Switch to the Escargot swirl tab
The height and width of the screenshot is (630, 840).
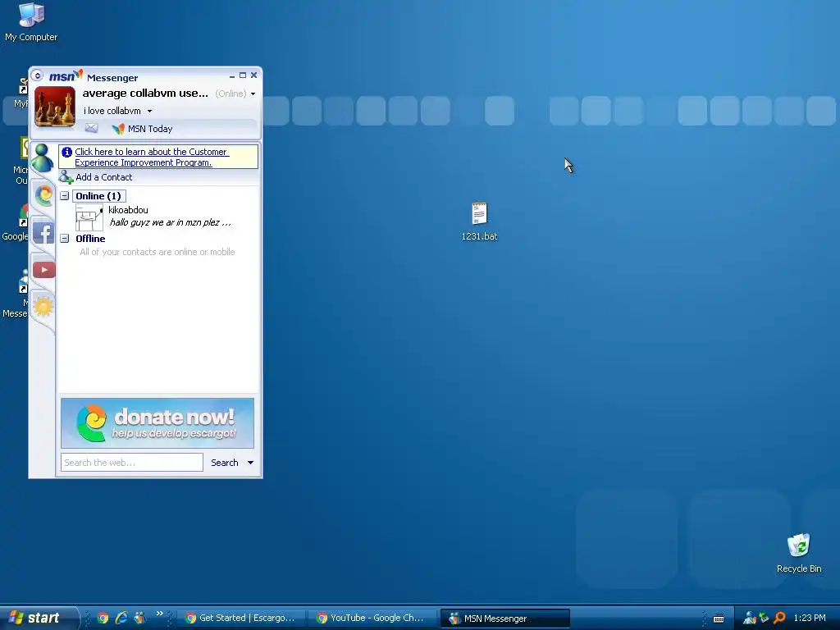click(43, 194)
